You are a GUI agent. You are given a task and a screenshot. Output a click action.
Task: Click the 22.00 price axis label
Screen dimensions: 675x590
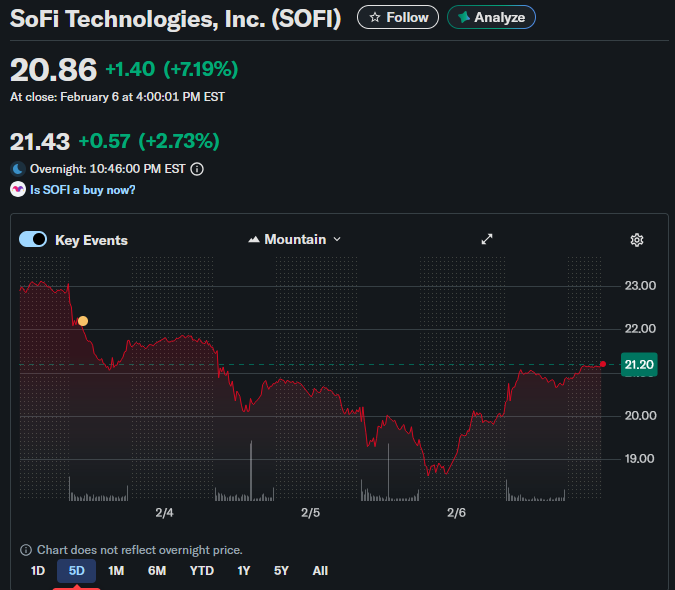640,329
